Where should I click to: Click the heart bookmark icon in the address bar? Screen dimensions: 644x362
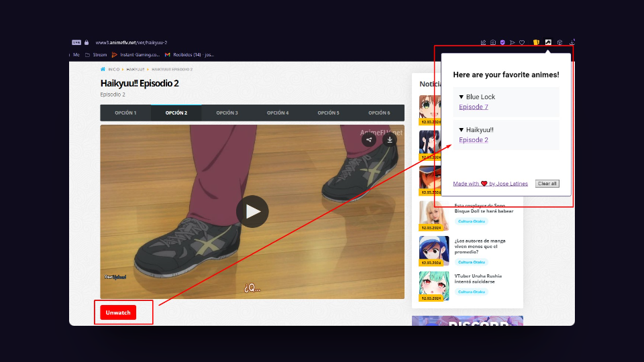coord(522,42)
